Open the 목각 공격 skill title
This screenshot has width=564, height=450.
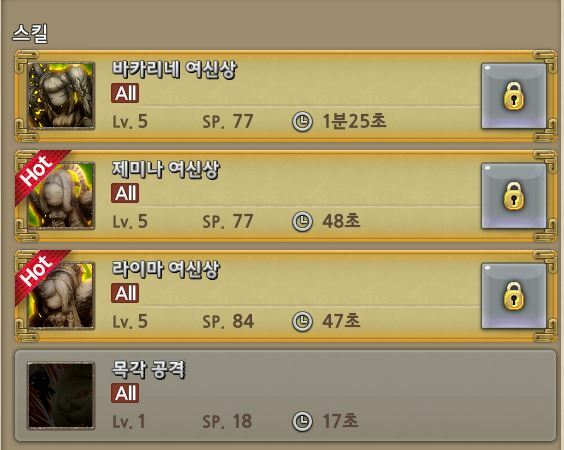149,369
